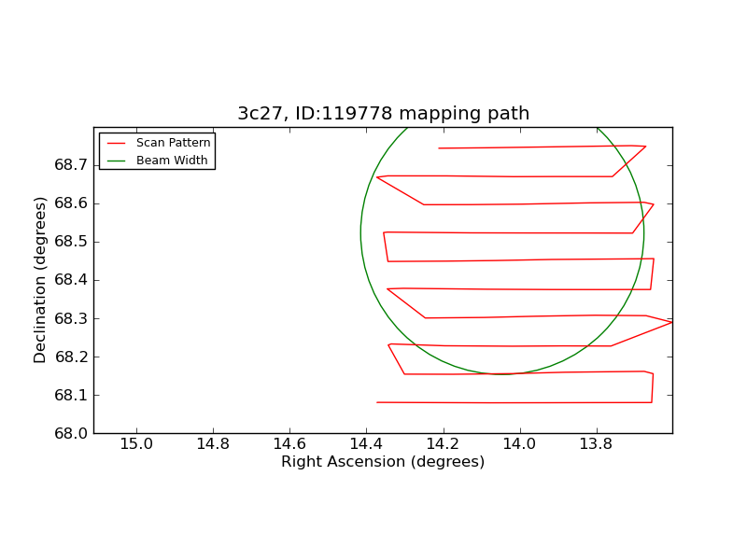747x560 pixels.
Task: Select the 'Scan Pattern' legend label
Action: click(x=174, y=143)
